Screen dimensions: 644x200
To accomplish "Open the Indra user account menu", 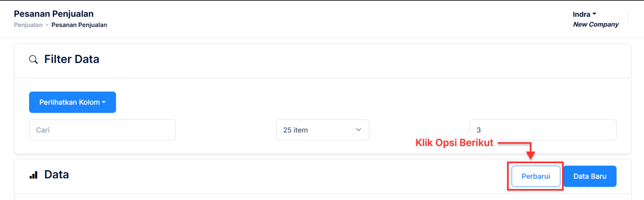I will point(585,14).
